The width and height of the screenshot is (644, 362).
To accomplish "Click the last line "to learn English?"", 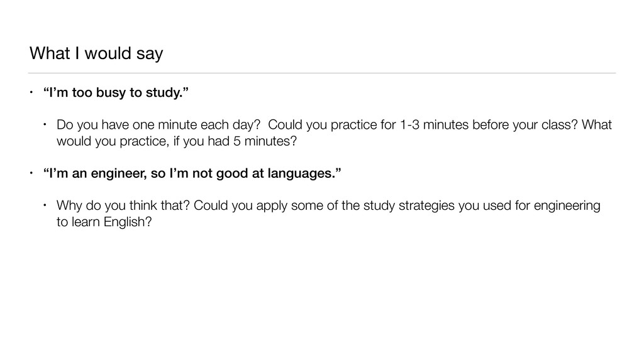I will tap(104, 222).
